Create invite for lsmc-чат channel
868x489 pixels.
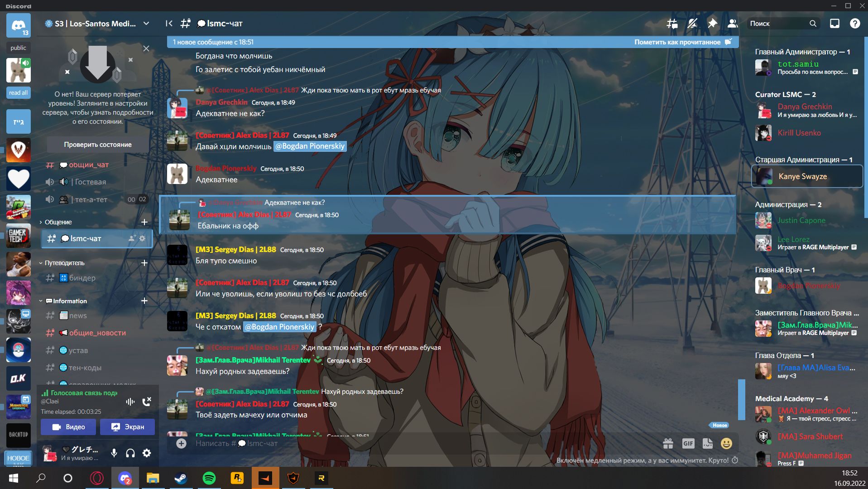(x=132, y=238)
